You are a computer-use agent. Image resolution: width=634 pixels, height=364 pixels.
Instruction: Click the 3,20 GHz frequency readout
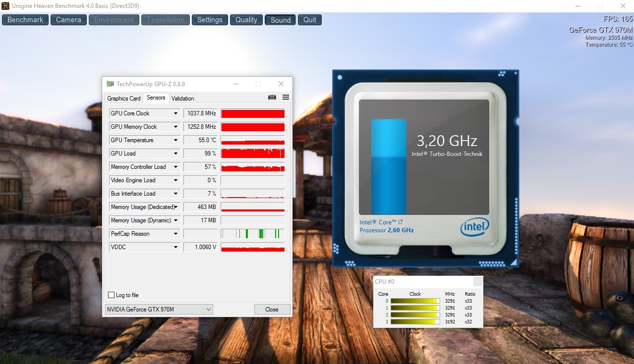click(x=447, y=141)
